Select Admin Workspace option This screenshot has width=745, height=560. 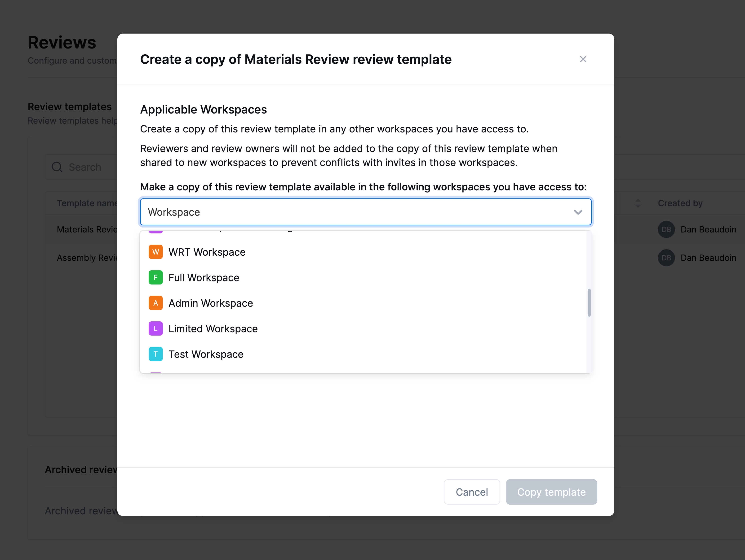point(364,303)
